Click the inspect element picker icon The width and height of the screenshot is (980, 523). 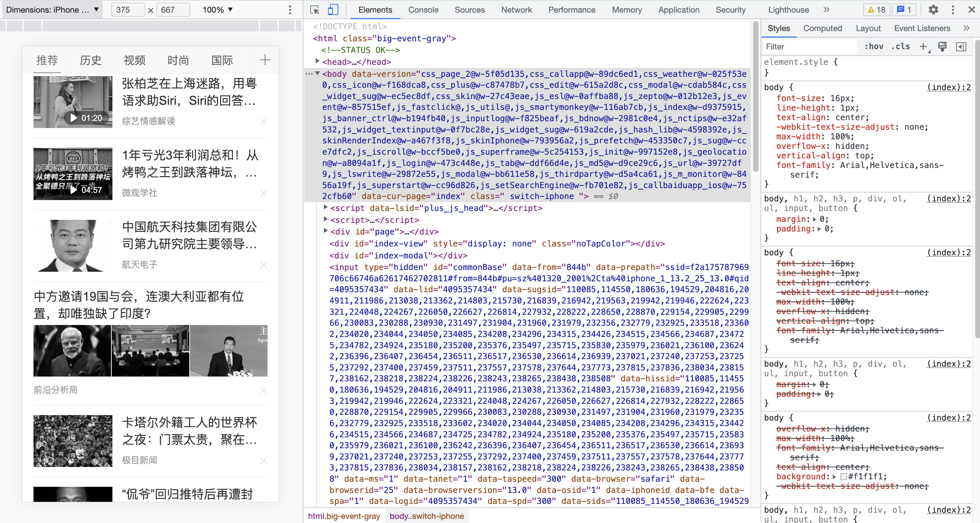pos(314,10)
